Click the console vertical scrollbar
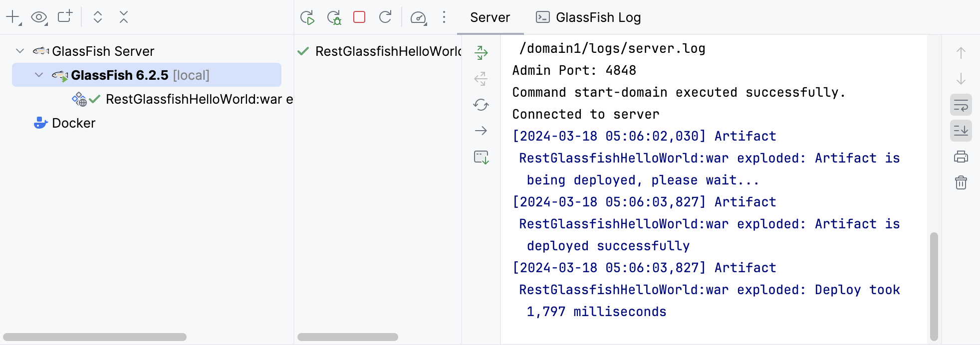Image resolution: width=980 pixels, height=345 pixels. point(934,286)
